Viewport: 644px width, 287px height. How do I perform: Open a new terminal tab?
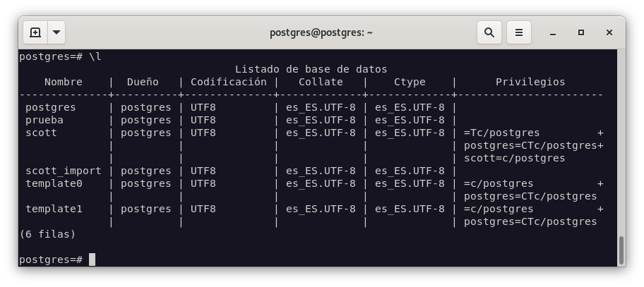point(35,32)
